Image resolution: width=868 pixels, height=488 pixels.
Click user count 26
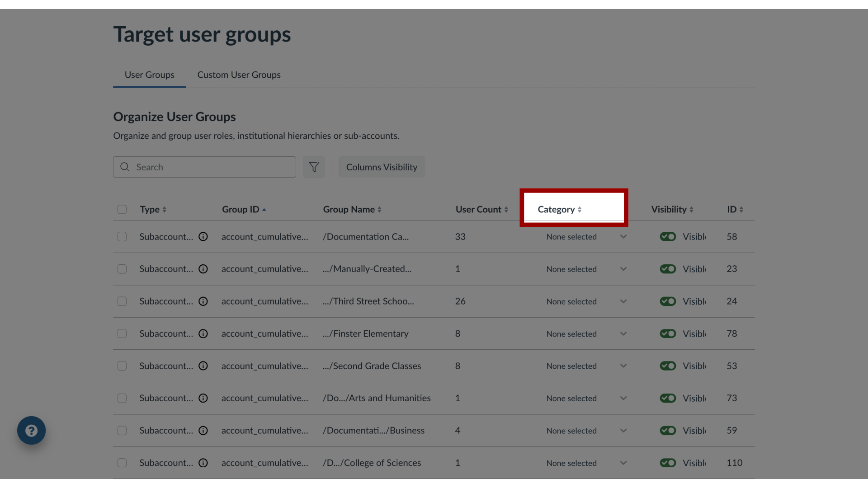click(460, 301)
